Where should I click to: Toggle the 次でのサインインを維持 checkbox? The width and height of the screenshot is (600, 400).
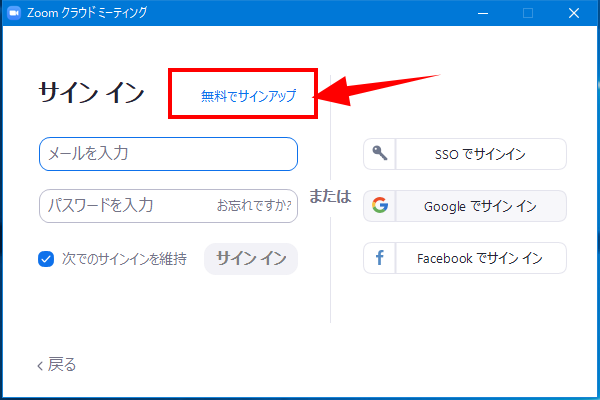(46, 259)
